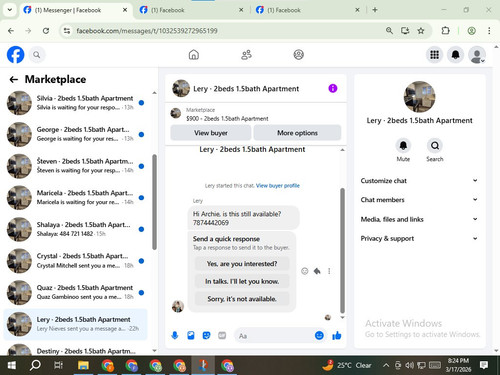Click the install app icon in address bar
The image size is (500, 375).
[405, 31]
